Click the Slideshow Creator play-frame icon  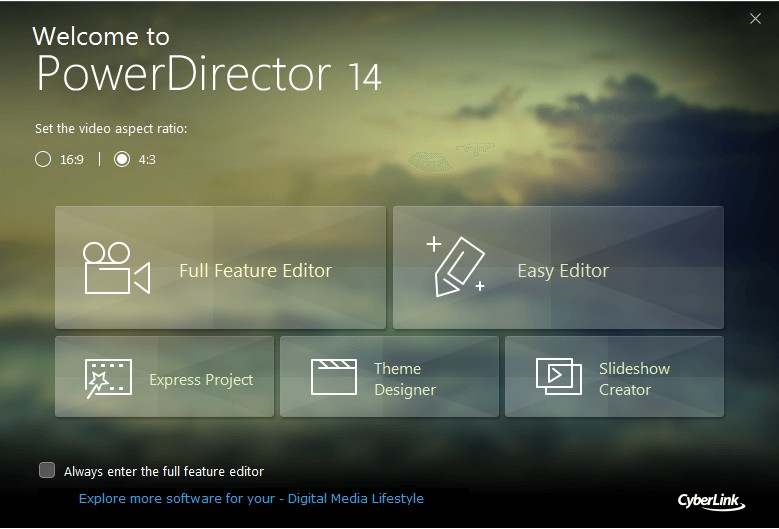(559, 376)
